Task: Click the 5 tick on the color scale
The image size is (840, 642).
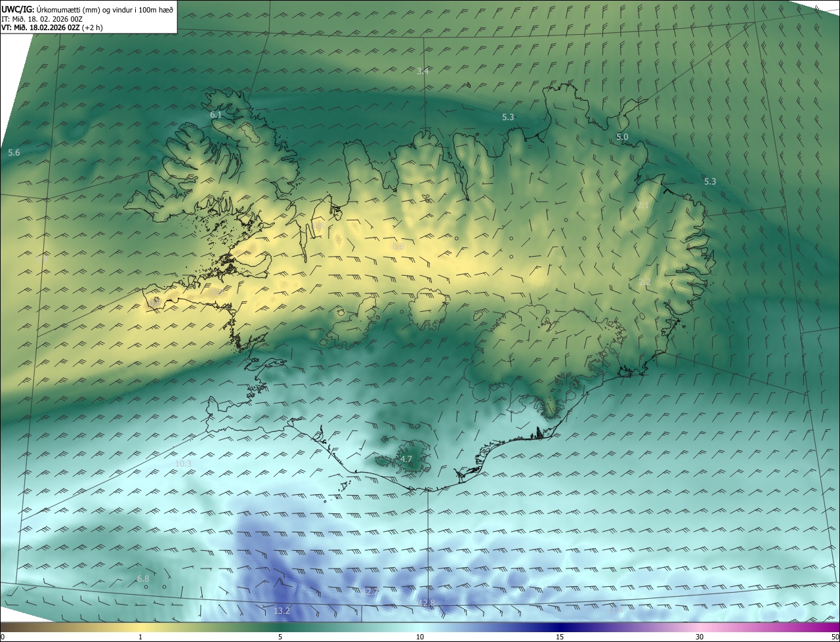Action: 280,637
